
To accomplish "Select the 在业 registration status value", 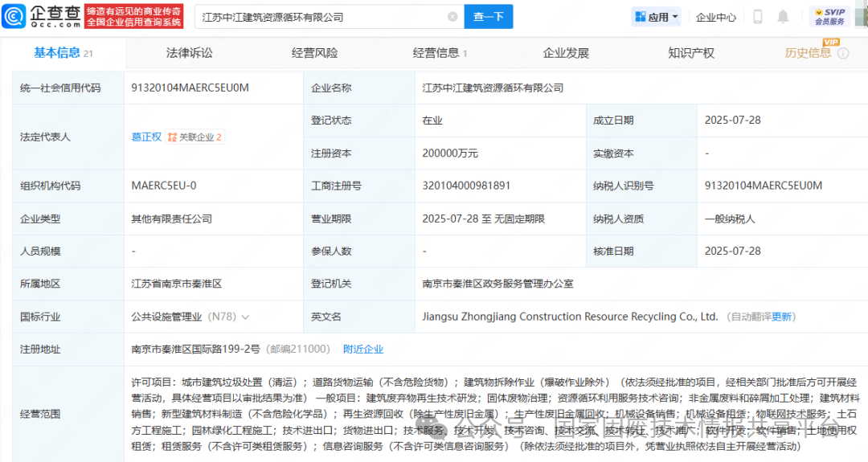I will 432,121.
